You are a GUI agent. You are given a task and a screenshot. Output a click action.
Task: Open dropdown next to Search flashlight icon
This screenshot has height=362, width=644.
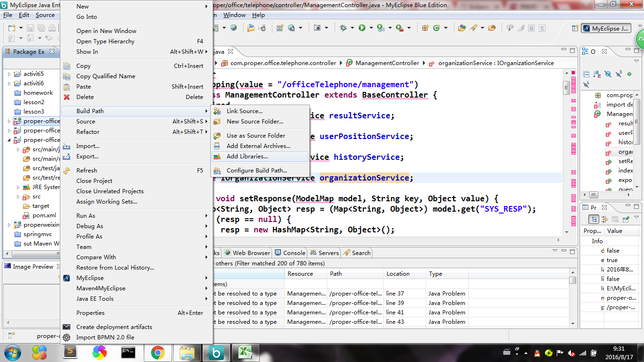click(x=482, y=28)
